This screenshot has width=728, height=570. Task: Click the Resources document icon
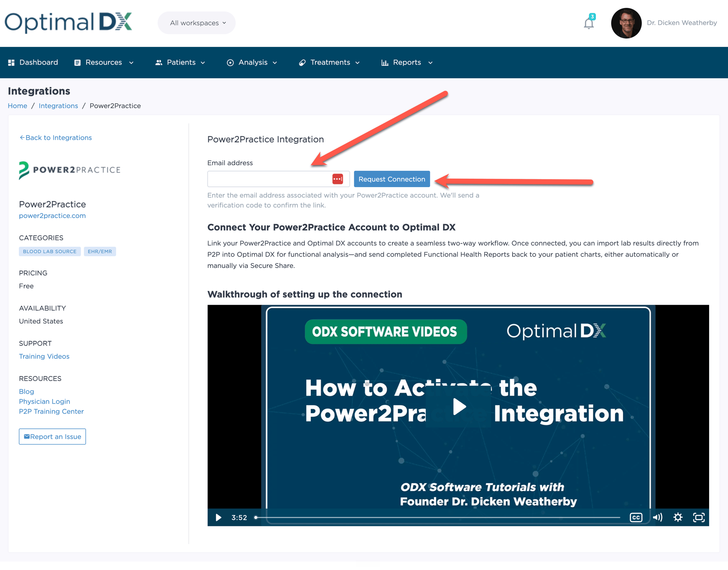[x=77, y=63]
